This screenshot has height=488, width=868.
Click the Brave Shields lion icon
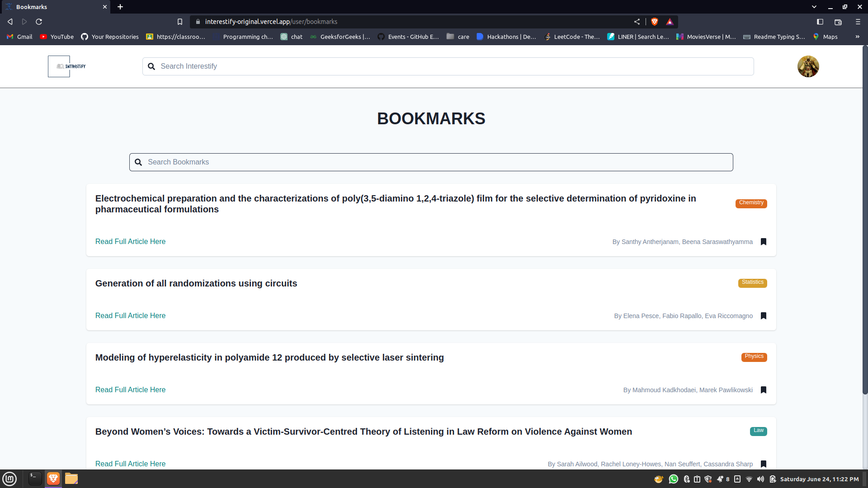coord(655,22)
